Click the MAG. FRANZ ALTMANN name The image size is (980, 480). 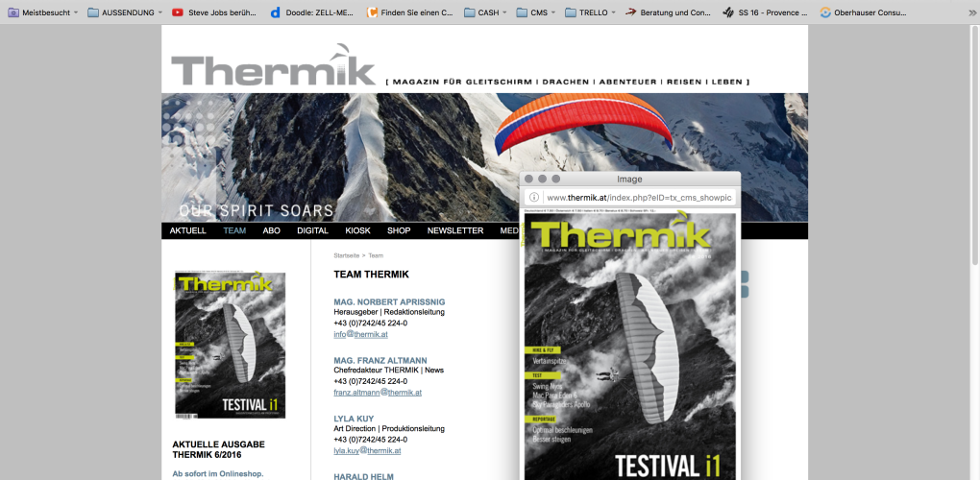point(380,360)
